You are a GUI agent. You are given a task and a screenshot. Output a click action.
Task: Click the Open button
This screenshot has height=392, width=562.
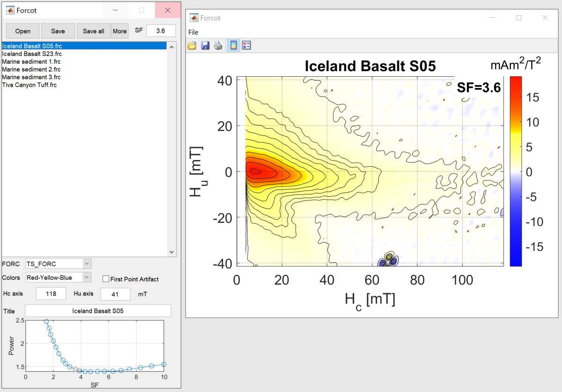(x=22, y=31)
